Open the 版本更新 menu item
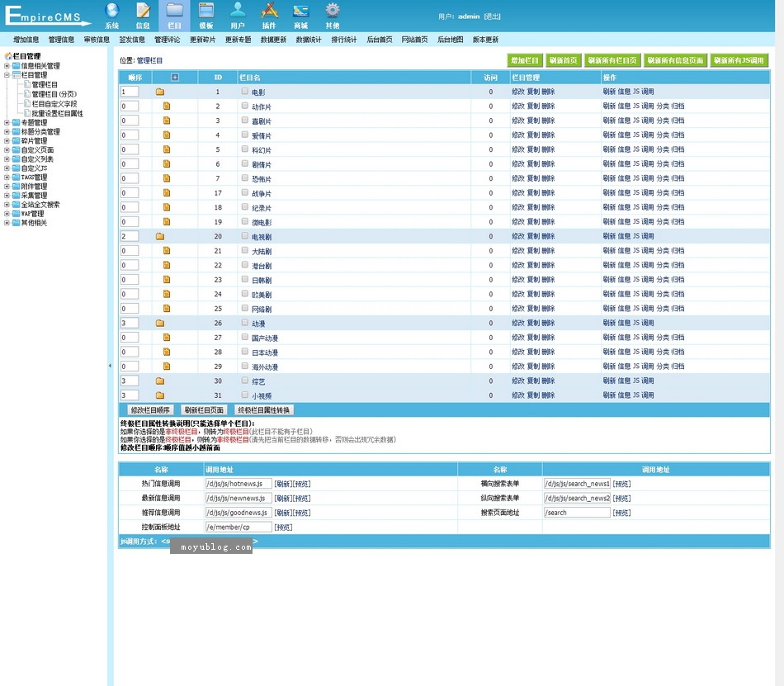The width and height of the screenshot is (784, 686). click(485, 40)
